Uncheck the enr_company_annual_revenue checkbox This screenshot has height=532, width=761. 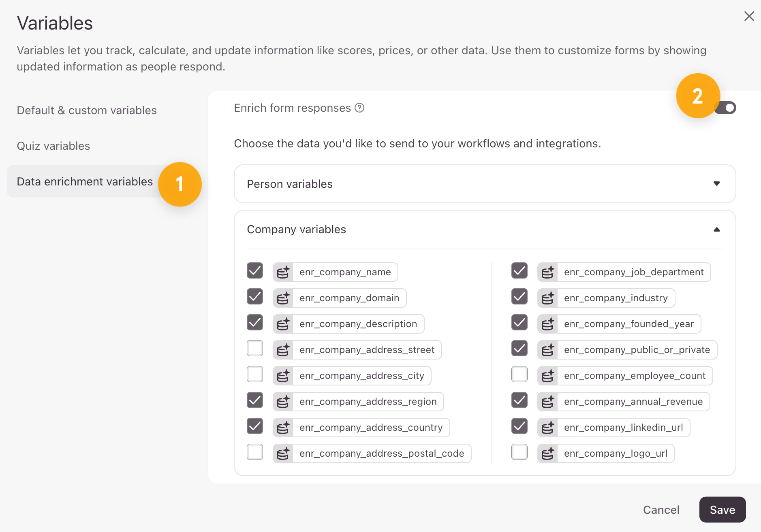(x=519, y=400)
